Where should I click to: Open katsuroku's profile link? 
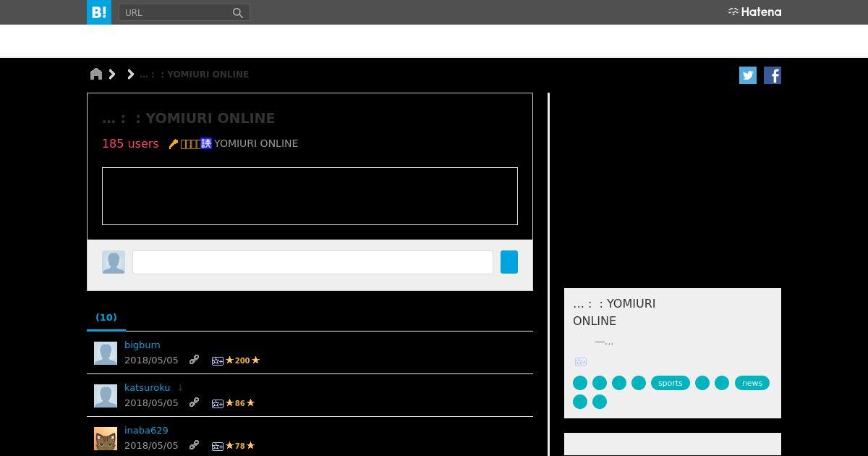coord(148,388)
